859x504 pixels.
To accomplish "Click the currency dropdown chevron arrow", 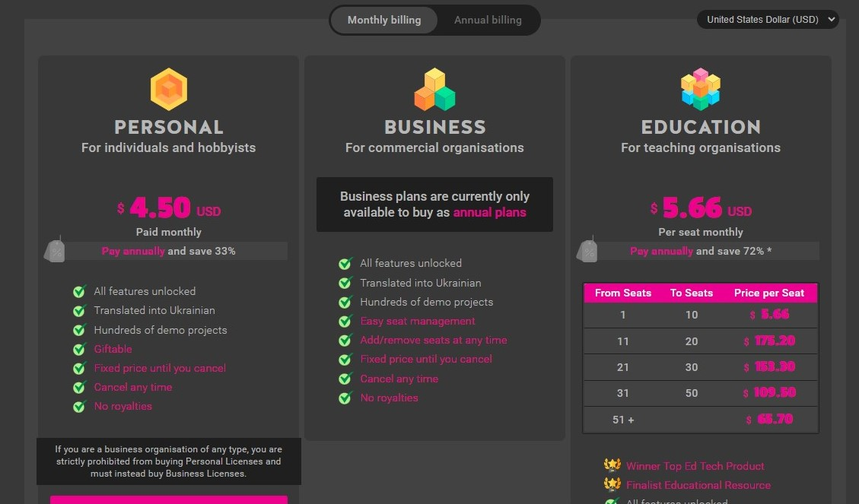I will (831, 20).
